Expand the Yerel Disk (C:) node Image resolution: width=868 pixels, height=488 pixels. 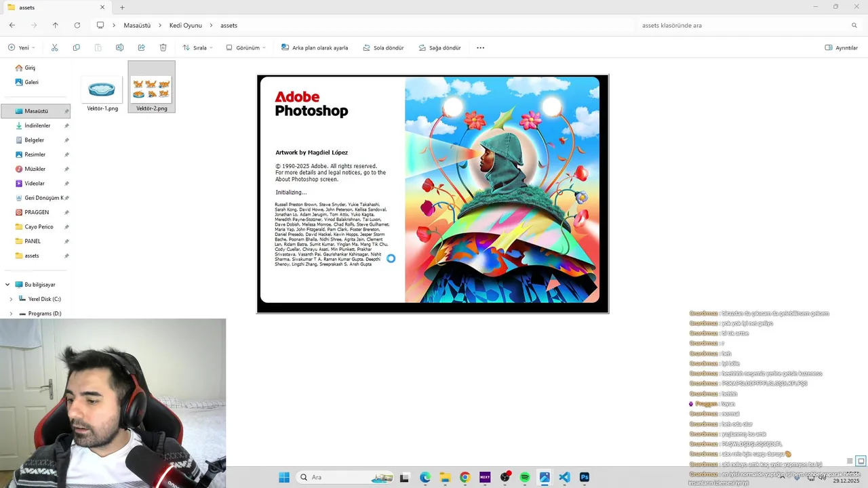11,299
